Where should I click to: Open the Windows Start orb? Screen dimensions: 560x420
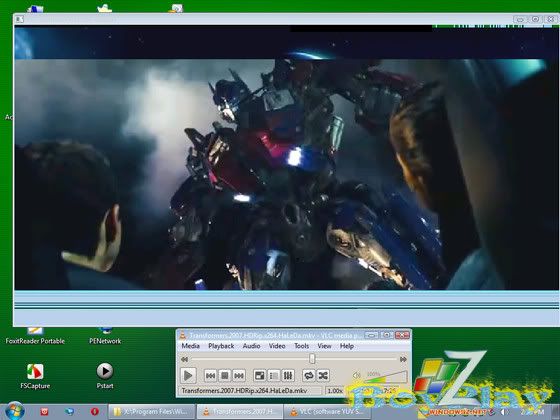(x=15, y=411)
